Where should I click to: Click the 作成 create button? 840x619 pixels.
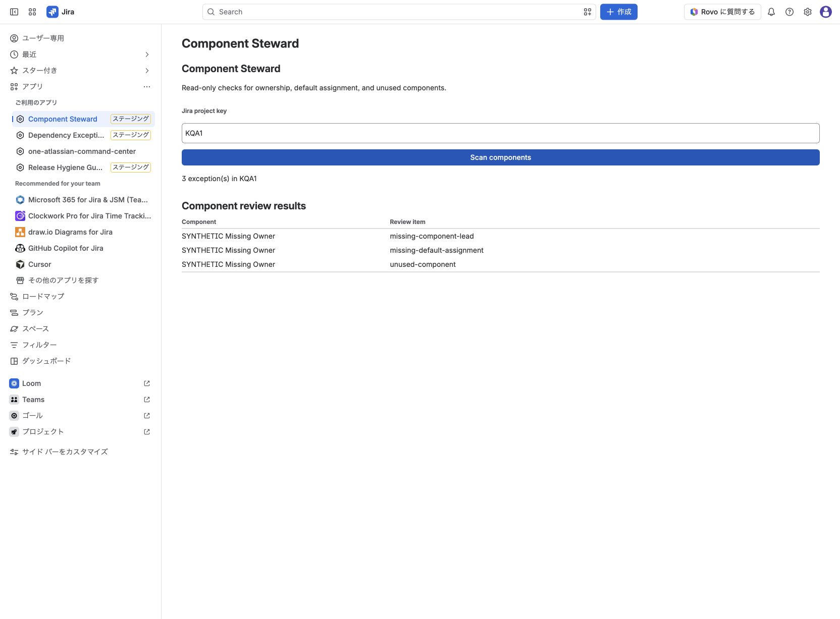pyautogui.click(x=619, y=12)
